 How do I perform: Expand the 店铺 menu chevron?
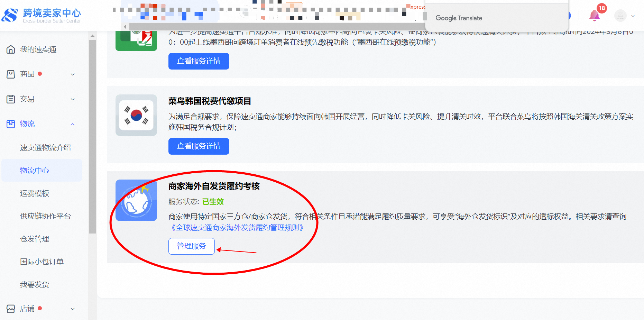[73, 309]
